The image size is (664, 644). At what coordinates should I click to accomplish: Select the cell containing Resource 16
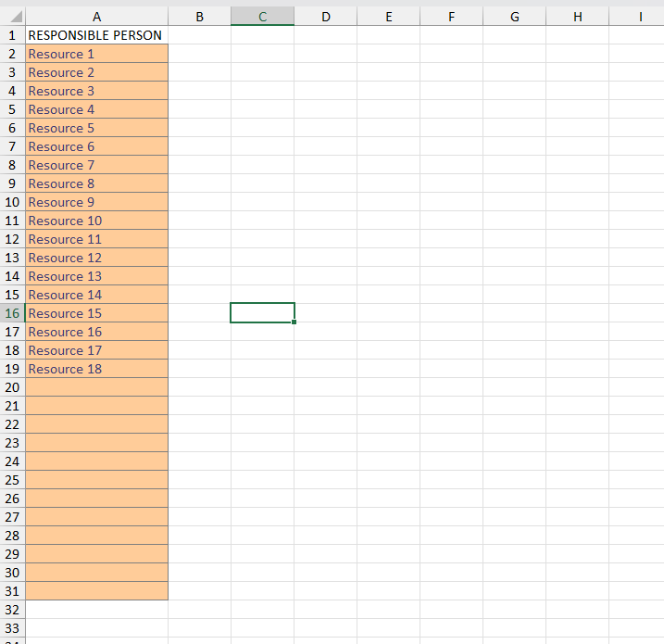pyautogui.click(x=97, y=332)
